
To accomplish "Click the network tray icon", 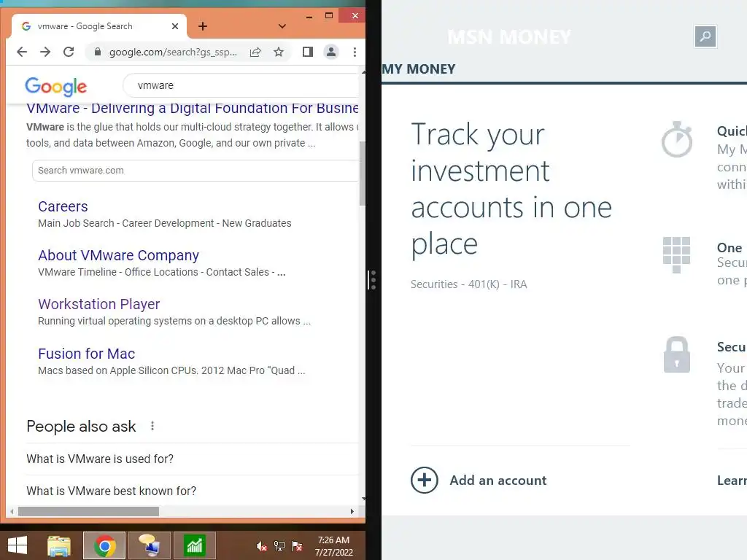I will pos(279,546).
